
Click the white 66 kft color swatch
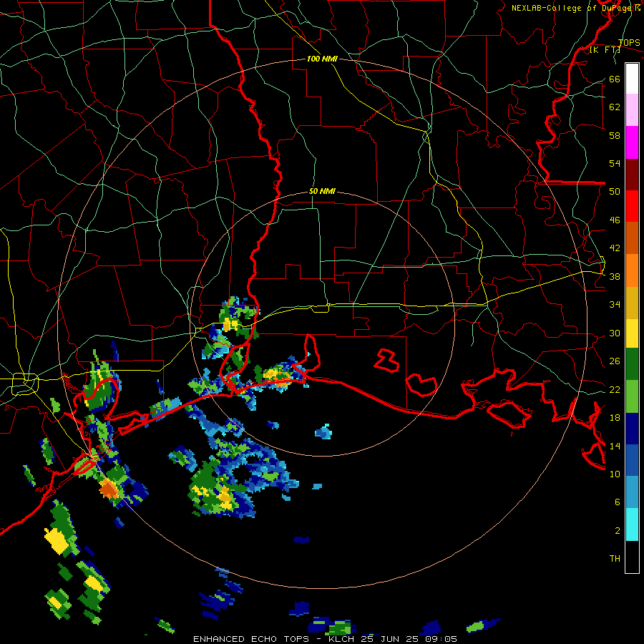[632, 79]
